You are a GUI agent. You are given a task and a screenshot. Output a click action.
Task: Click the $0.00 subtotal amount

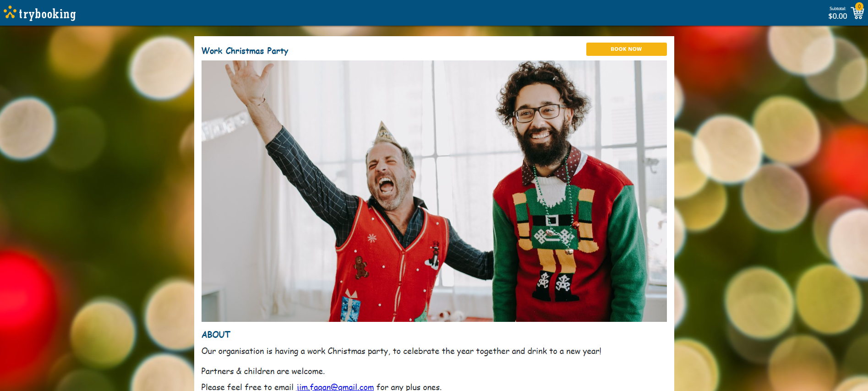click(x=837, y=16)
